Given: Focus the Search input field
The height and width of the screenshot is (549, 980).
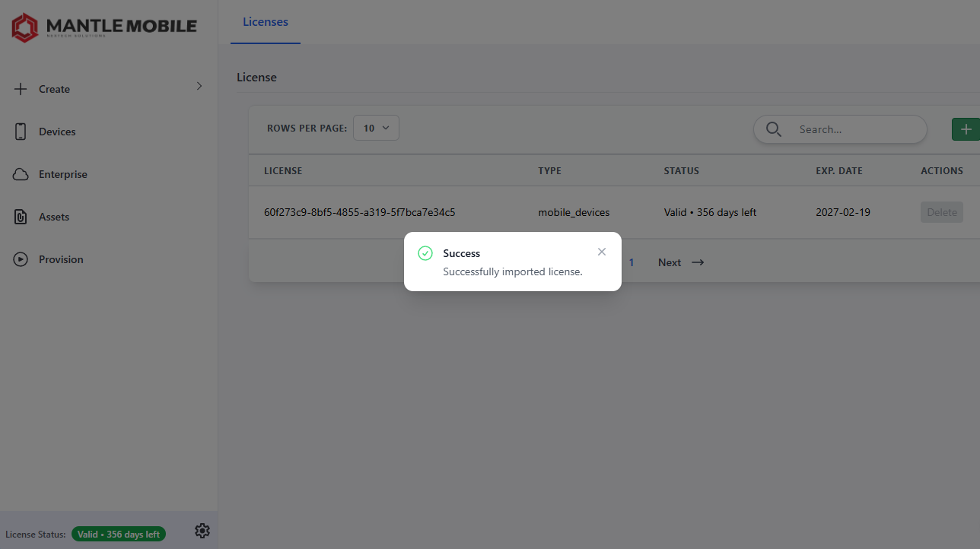Looking at the screenshot, I should coord(840,129).
